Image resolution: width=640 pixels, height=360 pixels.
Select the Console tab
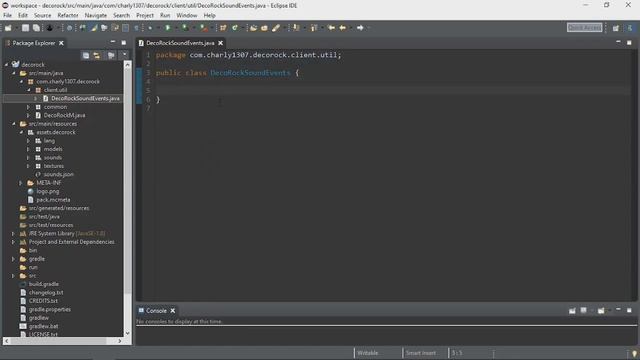[156, 311]
